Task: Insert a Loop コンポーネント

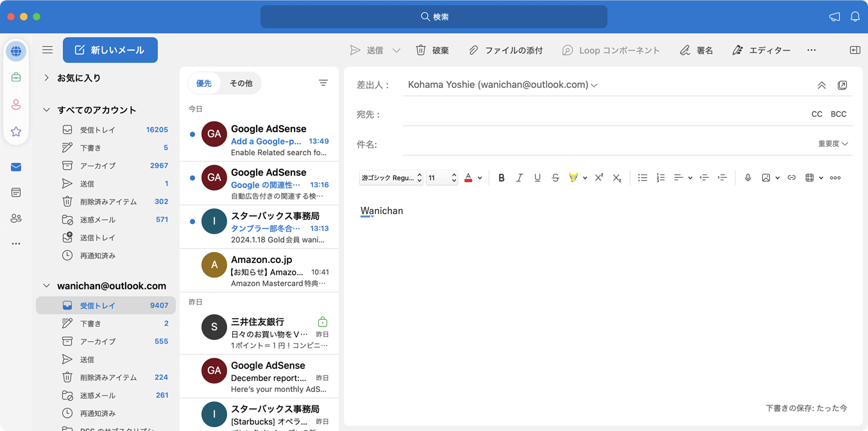Action: [x=611, y=50]
